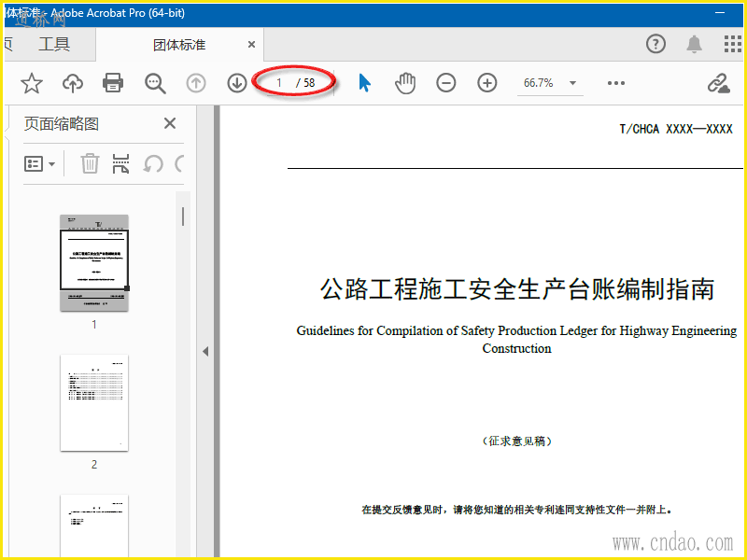
Task: Click the T/CHCA XXXX—XXXX header text
Action: click(675, 129)
